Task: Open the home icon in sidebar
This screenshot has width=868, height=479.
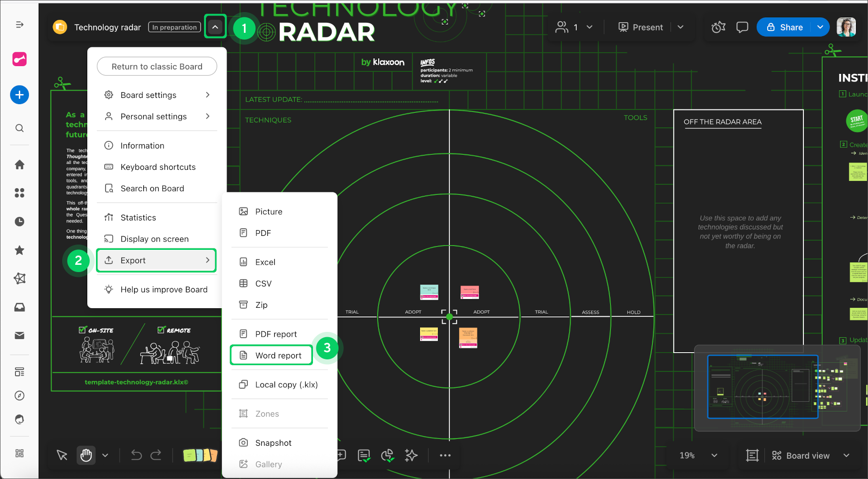Action: coord(19,165)
